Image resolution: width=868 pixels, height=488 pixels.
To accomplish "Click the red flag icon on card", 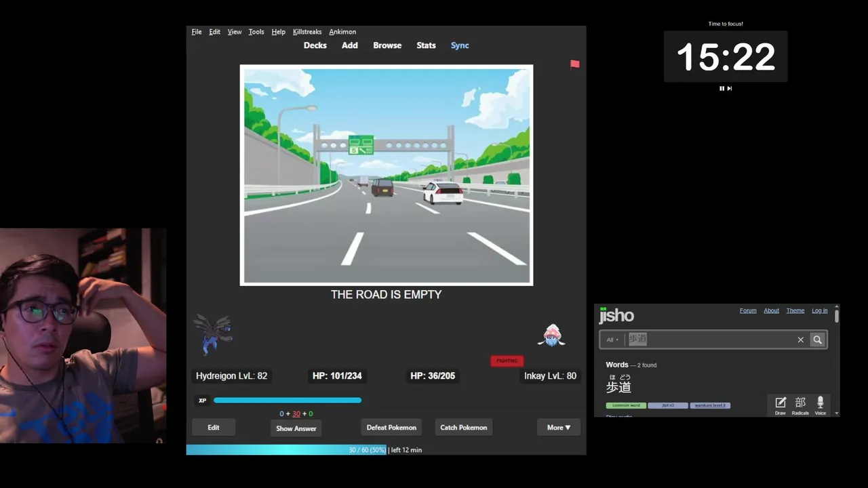I will (575, 64).
